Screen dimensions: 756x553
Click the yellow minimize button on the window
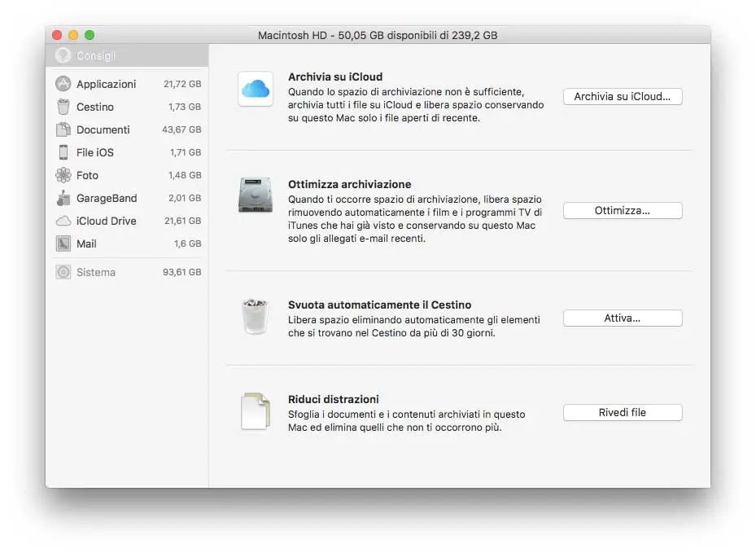tap(71, 35)
